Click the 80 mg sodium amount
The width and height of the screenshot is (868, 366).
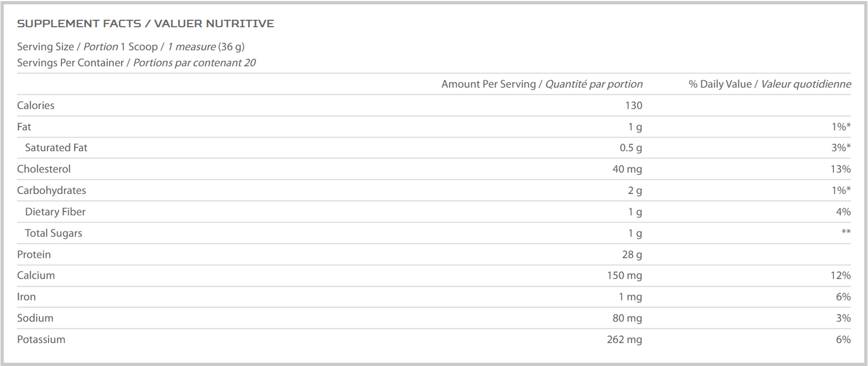click(x=627, y=318)
